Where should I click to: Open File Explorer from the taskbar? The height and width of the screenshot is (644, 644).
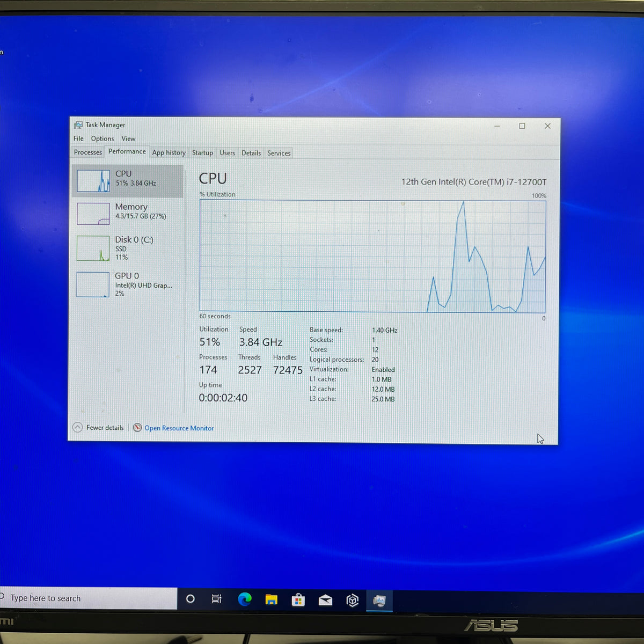pyautogui.click(x=272, y=599)
